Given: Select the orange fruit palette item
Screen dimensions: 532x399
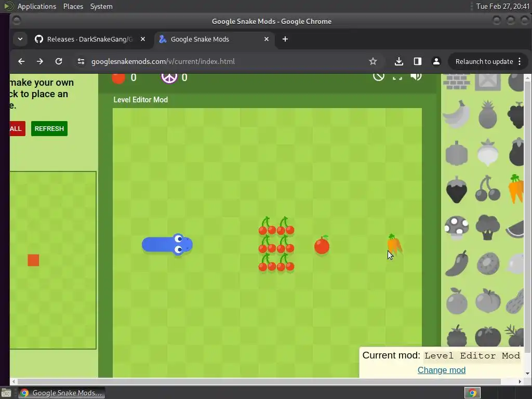Looking at the screenshot, I should (x=457, y=301).
